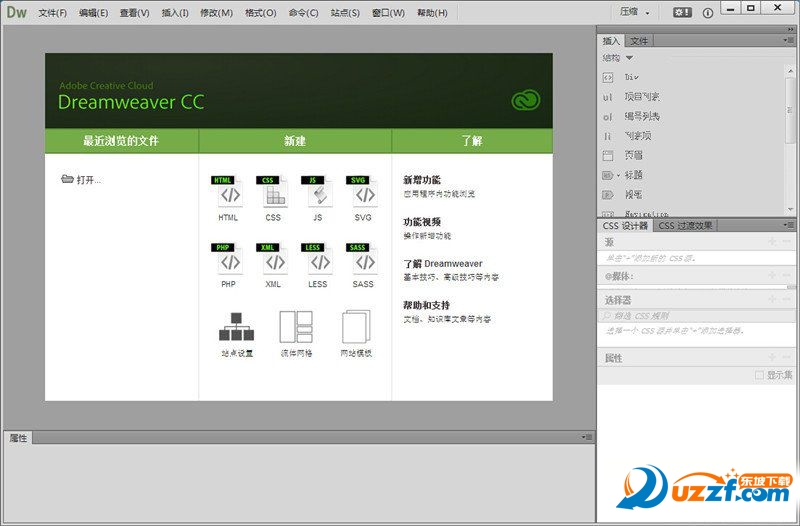Select the 属性 tab at the bottom
This screenshot has width=800, height=526.
[x=18, y=438]
